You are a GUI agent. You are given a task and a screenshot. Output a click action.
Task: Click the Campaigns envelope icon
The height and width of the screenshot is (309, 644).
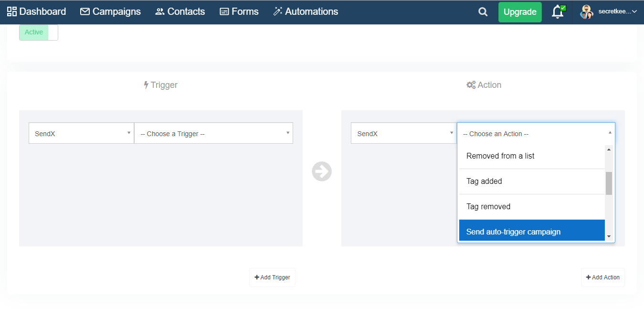(x=85, y=11)
